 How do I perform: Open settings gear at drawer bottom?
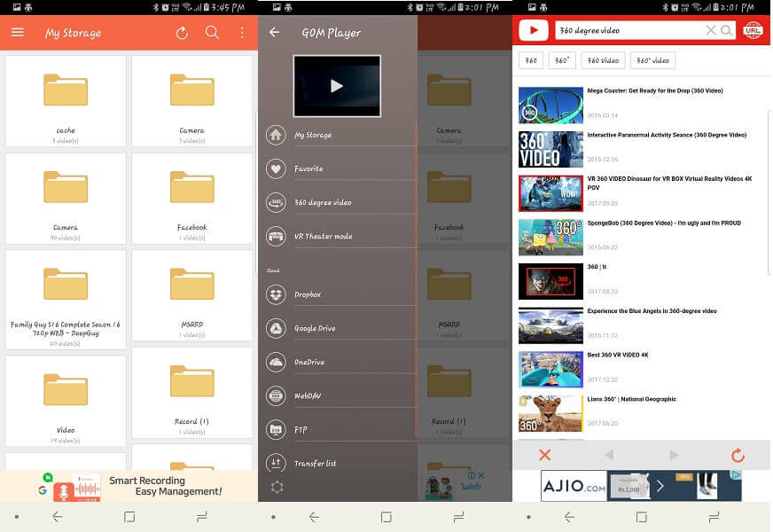click(277, 487)
